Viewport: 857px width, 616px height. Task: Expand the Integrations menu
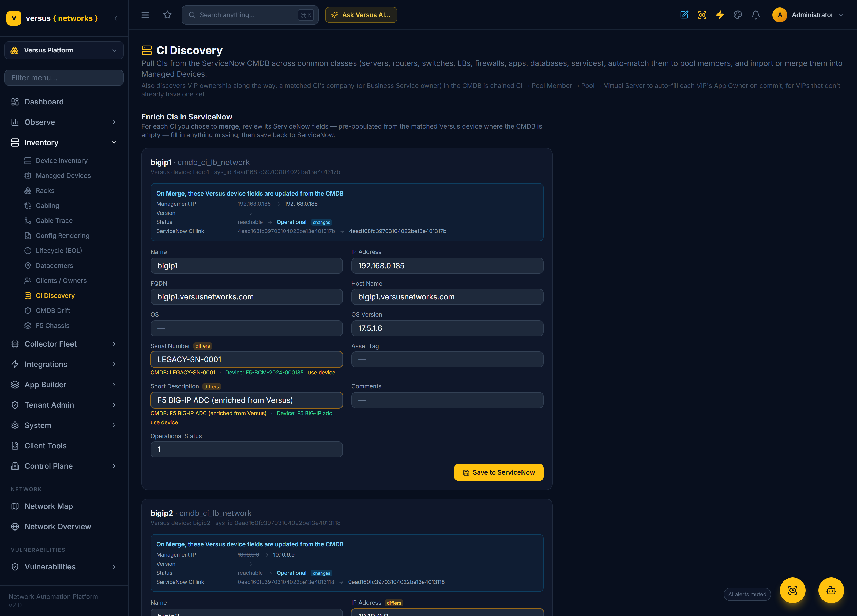pyautogui.click(x=64, y=364)
